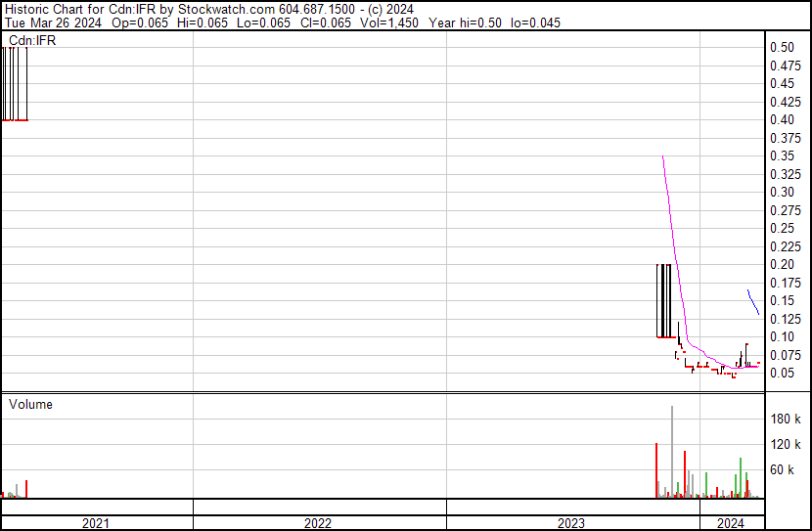Click the Volume panel label
The image size is (812, 531).
[x=30, y=404]
